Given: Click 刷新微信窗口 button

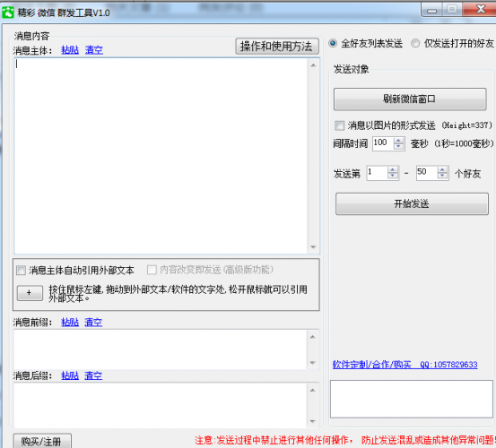Looking at the screenshot, I should (x=410, y=99).
